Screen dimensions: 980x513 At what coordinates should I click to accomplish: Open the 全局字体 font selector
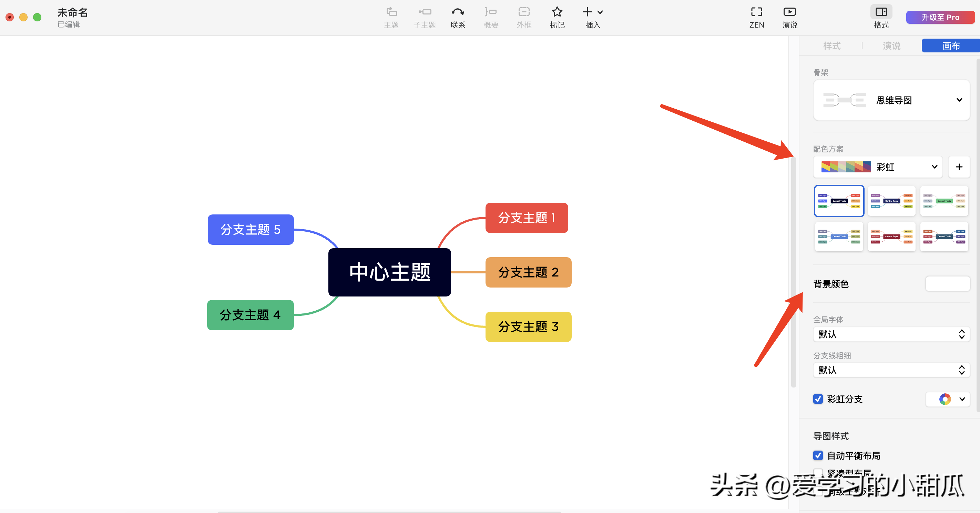coord(891,334)
